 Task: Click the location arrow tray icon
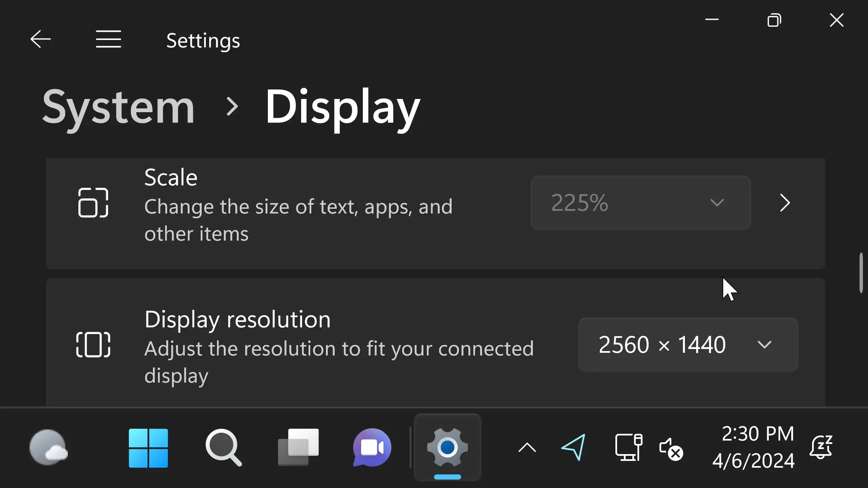[573, 447]
